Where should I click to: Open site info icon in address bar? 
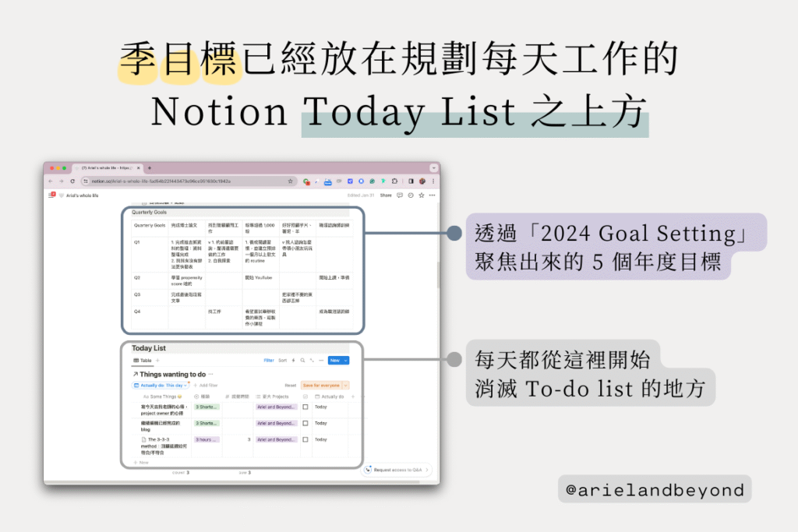click(x=86, y=181)
